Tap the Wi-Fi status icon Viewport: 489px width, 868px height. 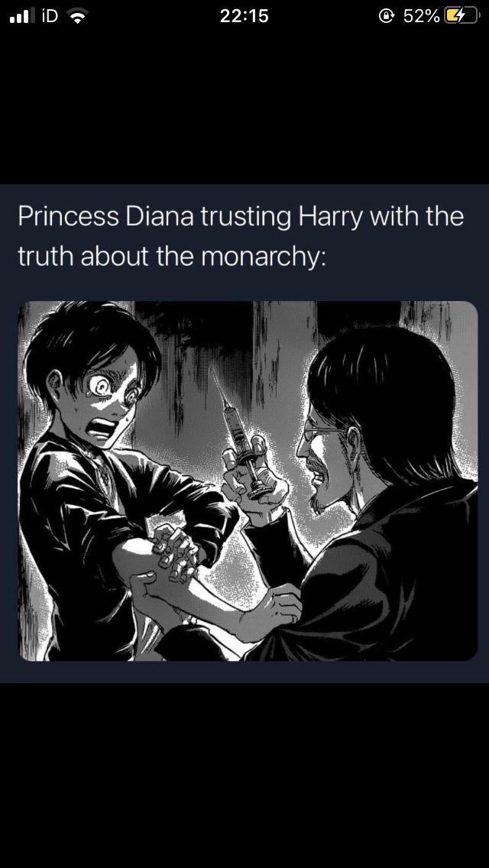coord(78,17)
